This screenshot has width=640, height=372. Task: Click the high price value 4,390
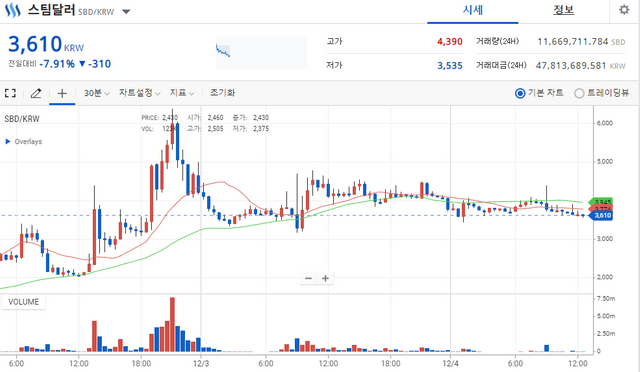pyautogui.click(x=449, y=42)
